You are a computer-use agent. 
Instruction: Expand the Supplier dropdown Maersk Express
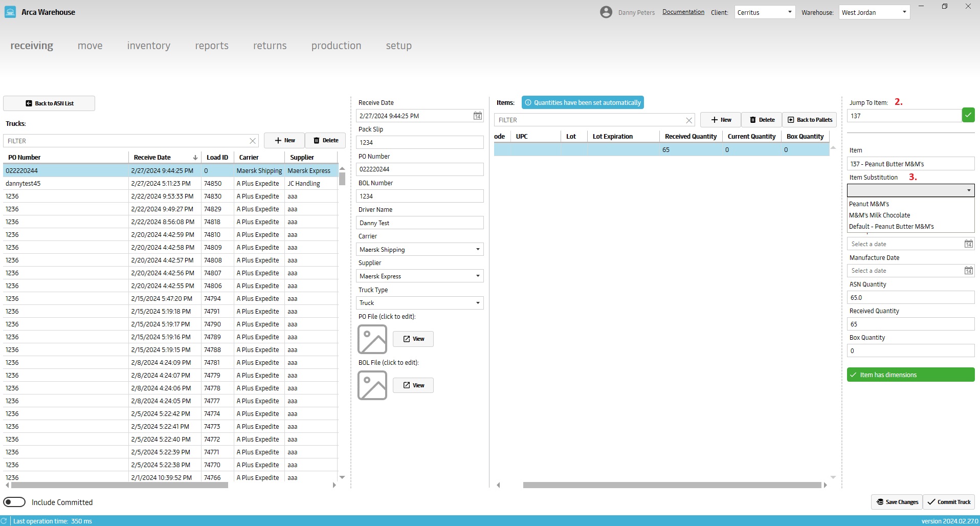[x=419, y=276]
